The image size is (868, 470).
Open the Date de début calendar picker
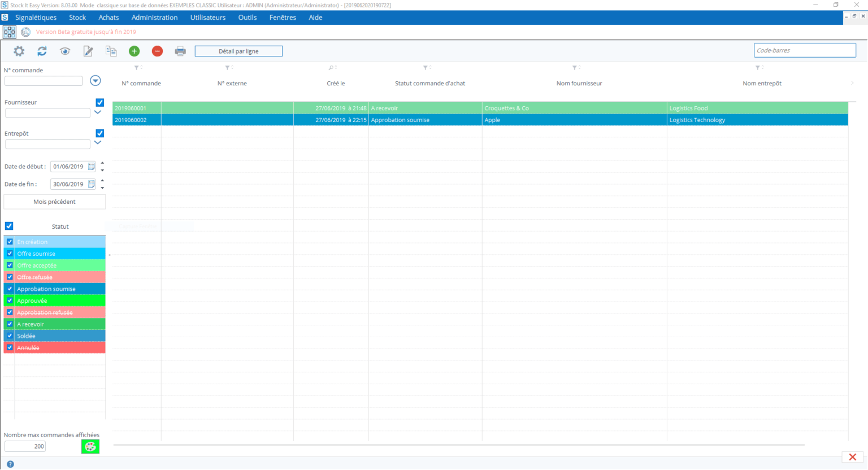point(92,166)
